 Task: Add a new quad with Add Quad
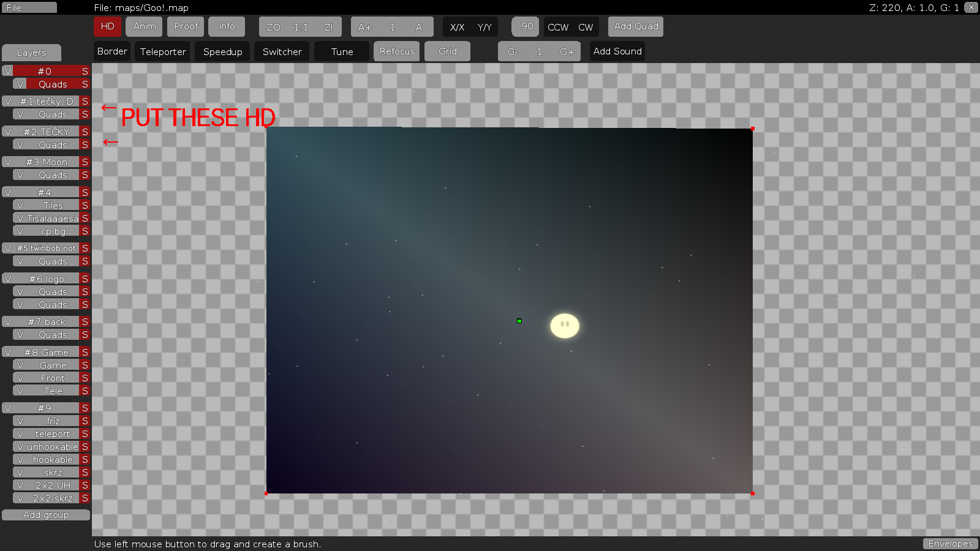tap(635, 26)
